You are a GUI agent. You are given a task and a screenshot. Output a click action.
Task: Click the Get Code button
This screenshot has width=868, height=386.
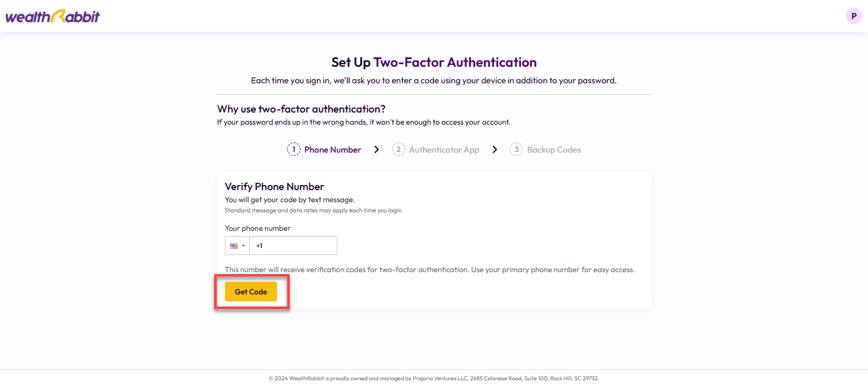(x=251, y=292)
